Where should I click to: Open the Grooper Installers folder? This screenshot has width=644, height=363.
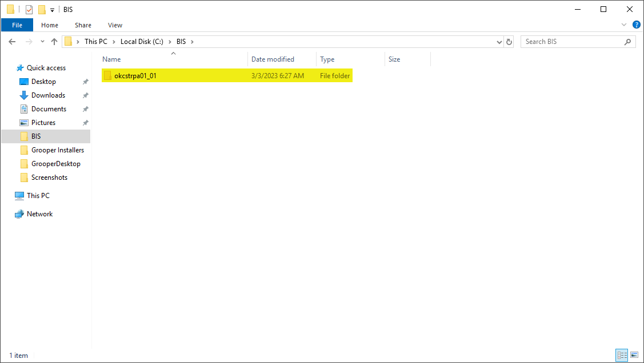pos(58,150)
